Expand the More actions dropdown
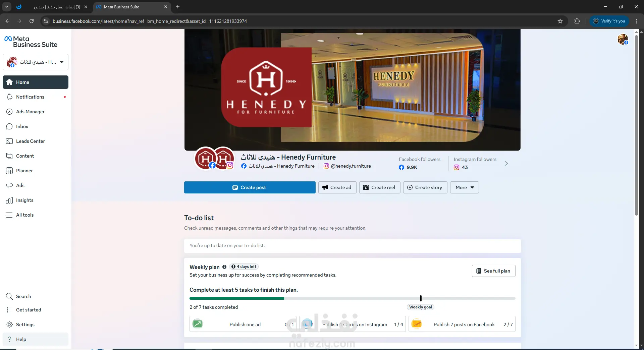This screenshot has width=644, height=350. point(465,187)
